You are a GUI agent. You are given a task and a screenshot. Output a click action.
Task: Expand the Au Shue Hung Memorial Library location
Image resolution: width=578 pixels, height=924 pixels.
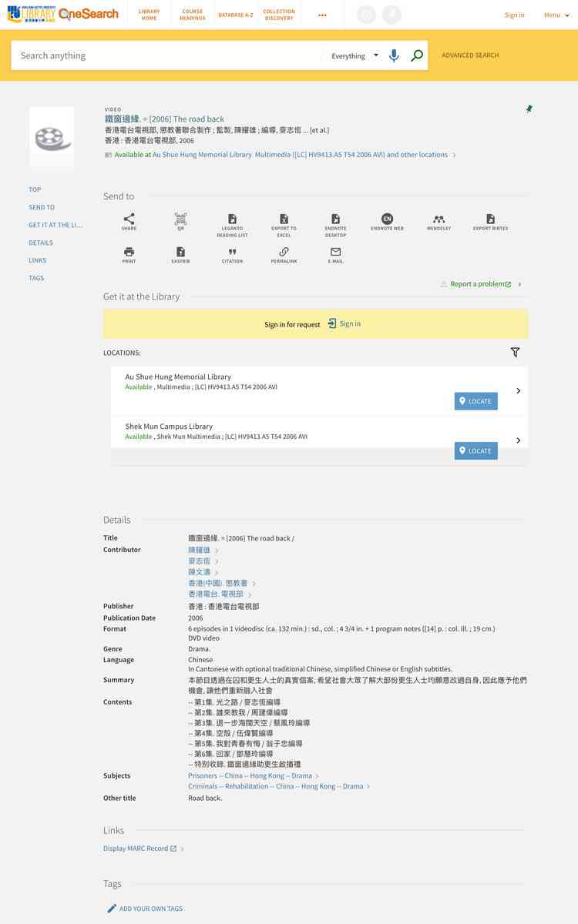pos(518,390)
